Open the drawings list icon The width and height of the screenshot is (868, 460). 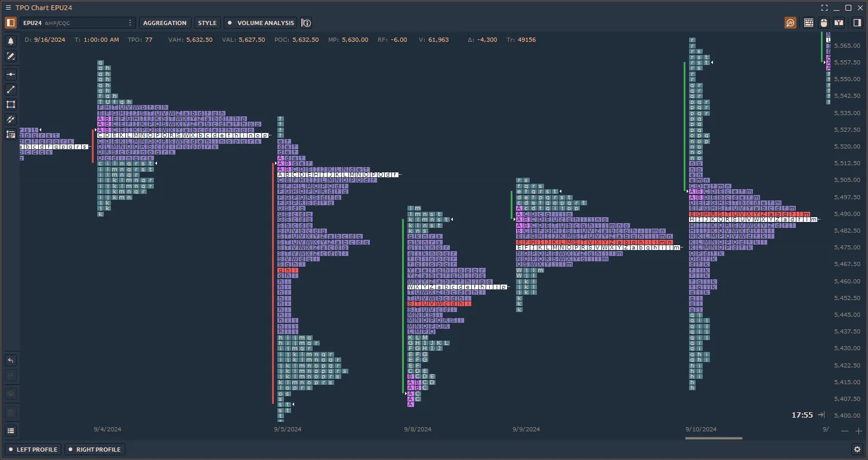(11, 431)
